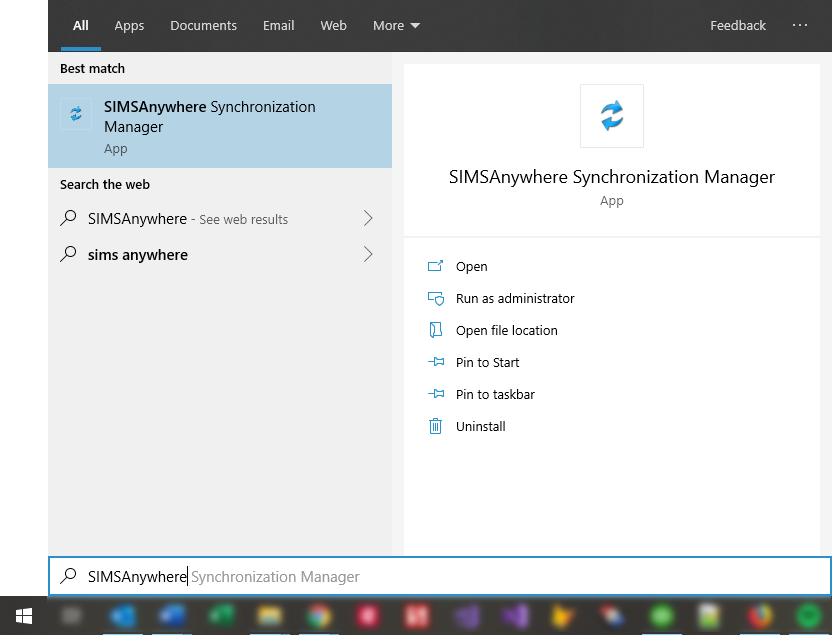Launch SIMSAnywhere Synchronization Manager best match result
832x635 pixels.
coord(220,126)
